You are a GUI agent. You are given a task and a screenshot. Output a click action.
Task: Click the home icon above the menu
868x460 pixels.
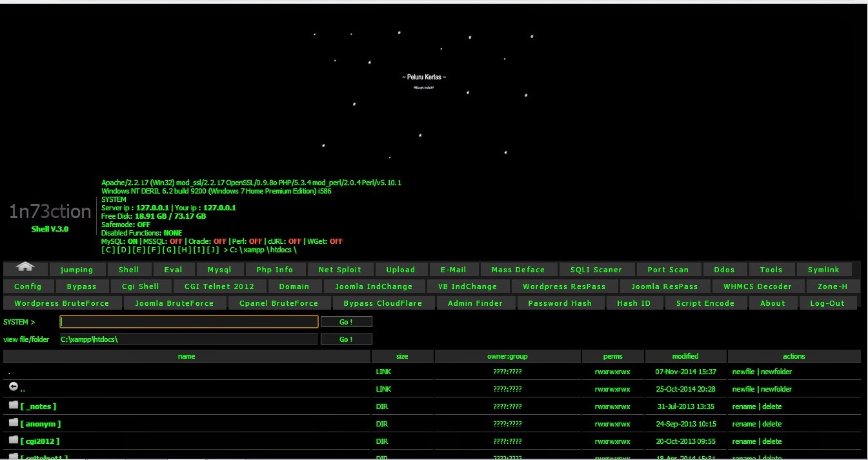(25, 266)
